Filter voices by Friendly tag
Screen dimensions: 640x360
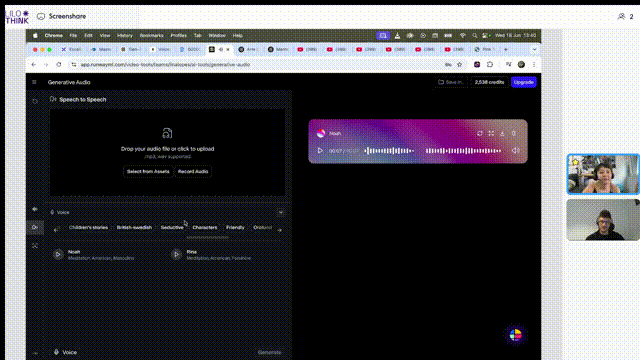click(235, 227)
